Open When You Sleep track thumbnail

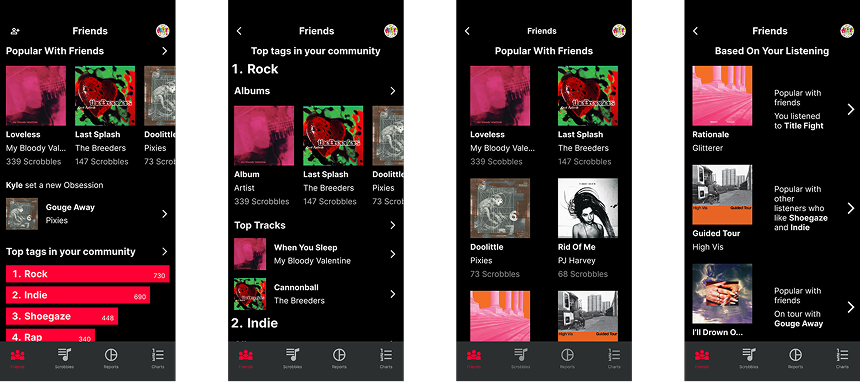[x=250, y=254]
